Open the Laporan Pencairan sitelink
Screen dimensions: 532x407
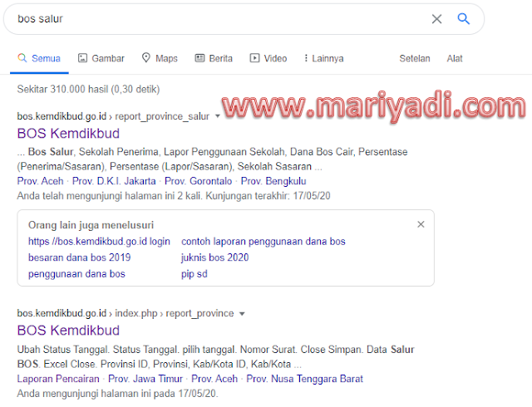tap(58, 379)
